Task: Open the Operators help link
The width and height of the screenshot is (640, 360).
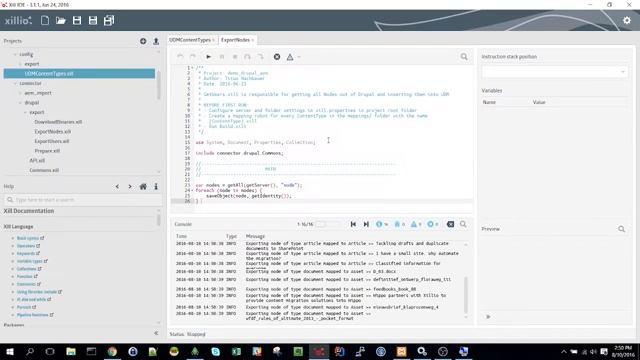Action: coord(26,246)
